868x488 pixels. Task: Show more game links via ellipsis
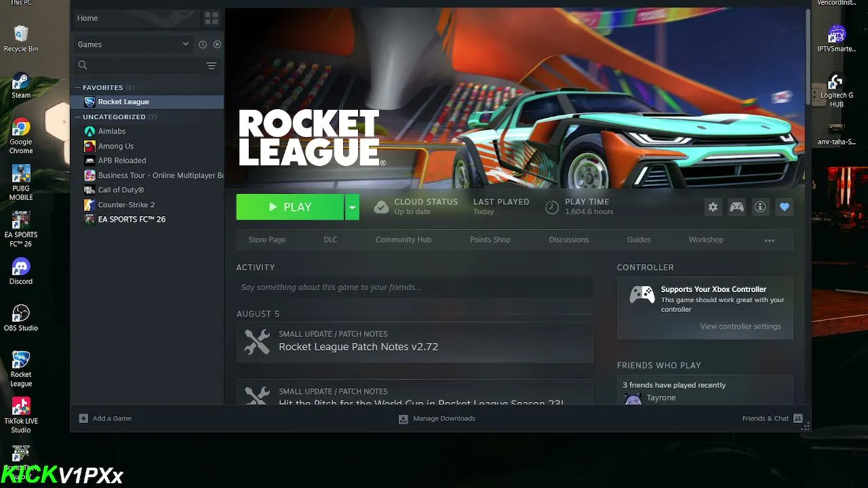point(769,240)
